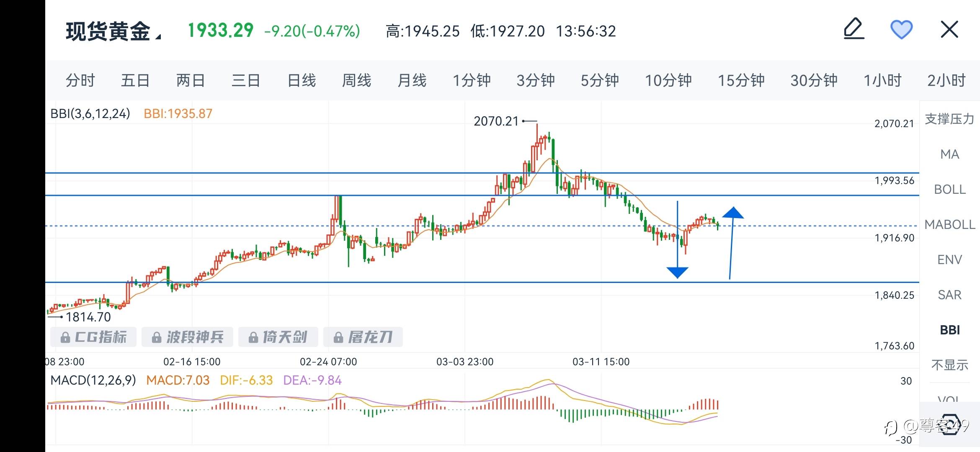Switch to the 1小时 timeframe
Screen dimensions: 980x452
pyautogui.click(x=882, y=80)
